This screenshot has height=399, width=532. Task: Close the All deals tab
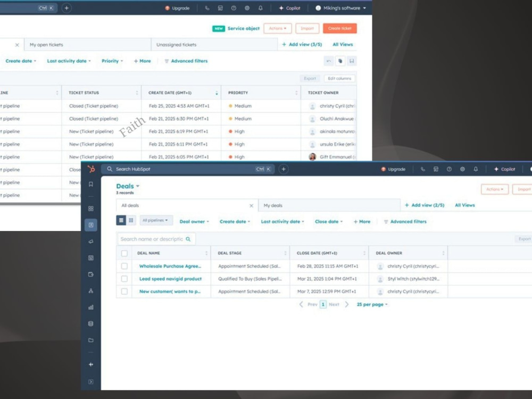[252, 206]
